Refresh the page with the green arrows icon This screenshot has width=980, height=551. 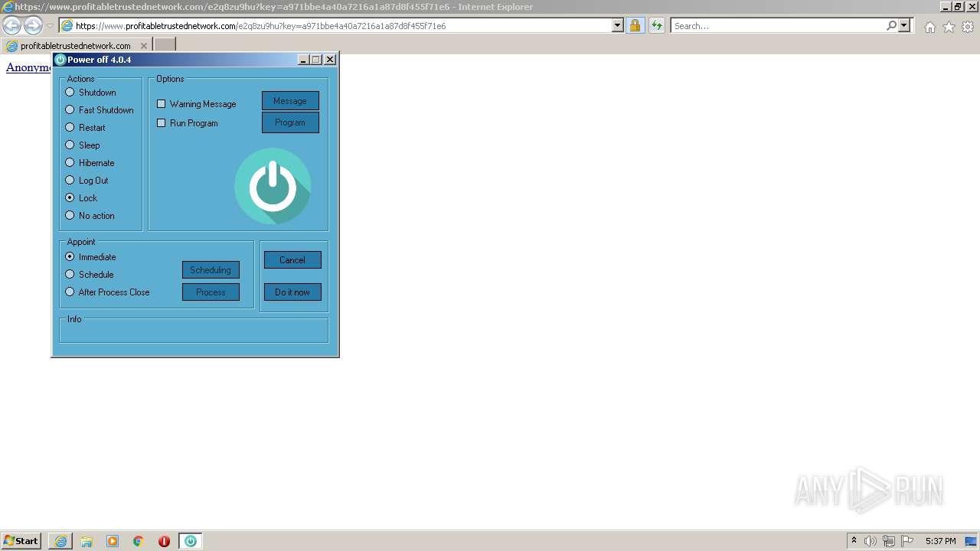(657, 25)
